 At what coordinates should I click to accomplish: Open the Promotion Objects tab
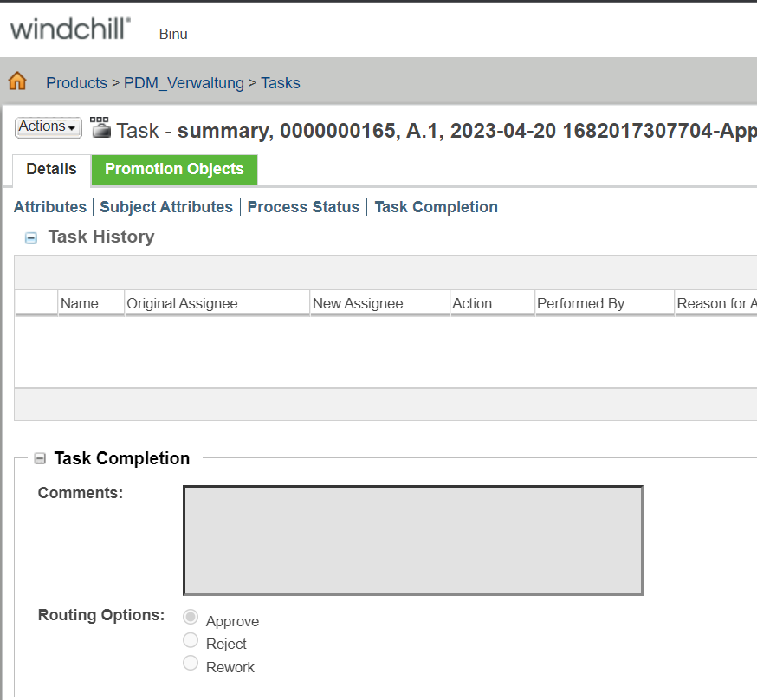pos(173,170)
